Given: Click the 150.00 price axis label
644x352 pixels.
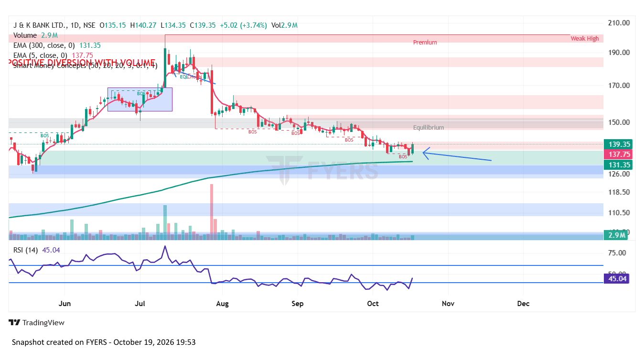Looking at the screenshot, I should (x=620, y=122).
